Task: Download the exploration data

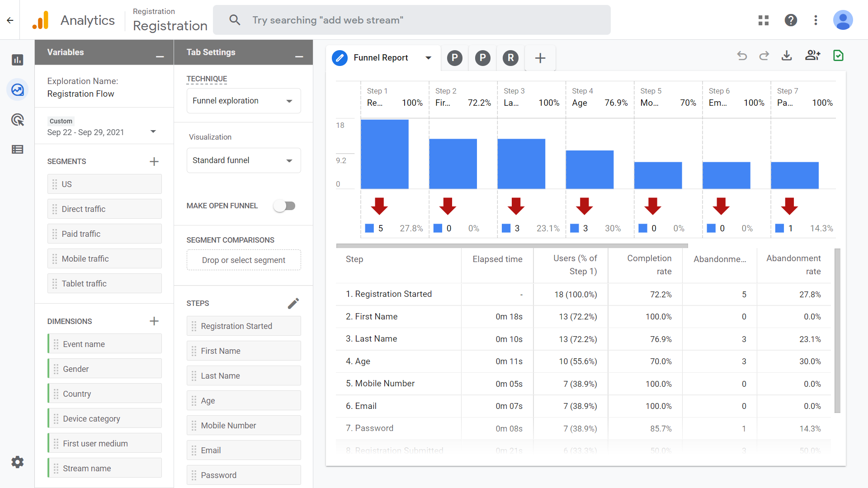Action: (787, 56)
